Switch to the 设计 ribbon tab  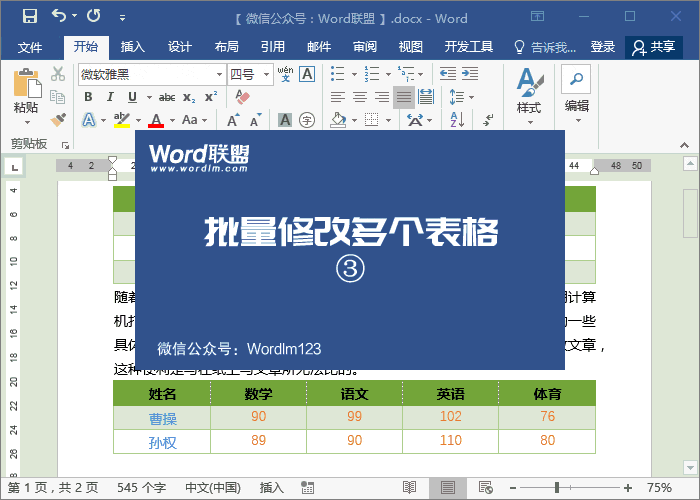click(x=179, y=46)
